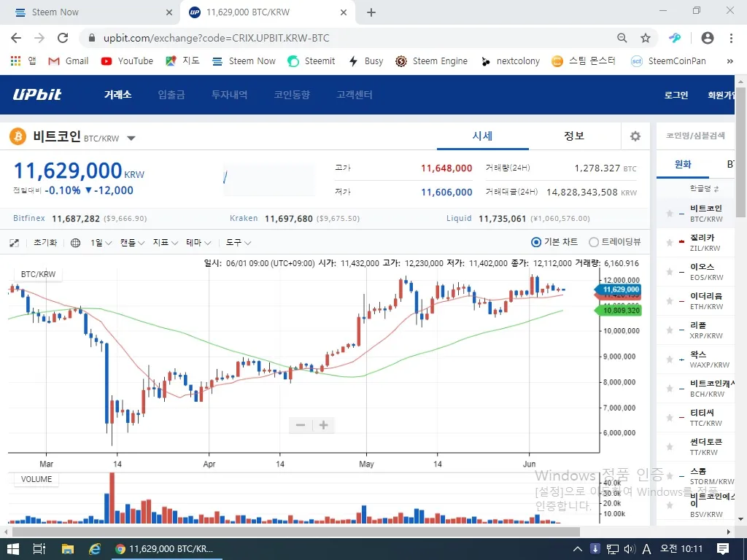Click the 로그인 login link

coord(676,95)
